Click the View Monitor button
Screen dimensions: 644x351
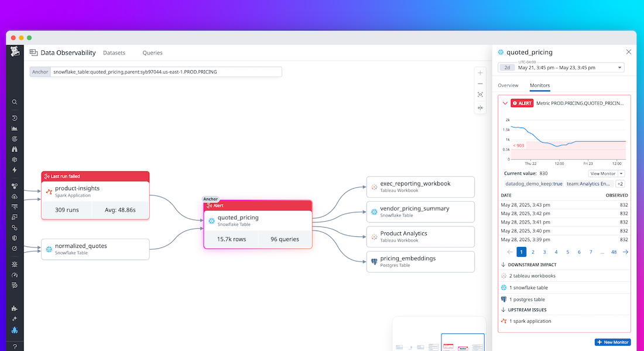click(x=603, y=174)
